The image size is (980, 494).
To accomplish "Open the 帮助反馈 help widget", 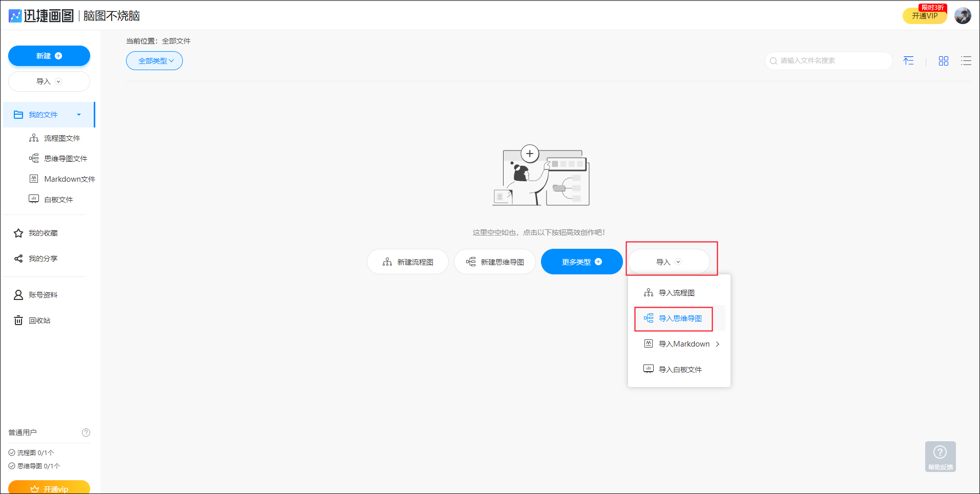I will pos(941,457).
